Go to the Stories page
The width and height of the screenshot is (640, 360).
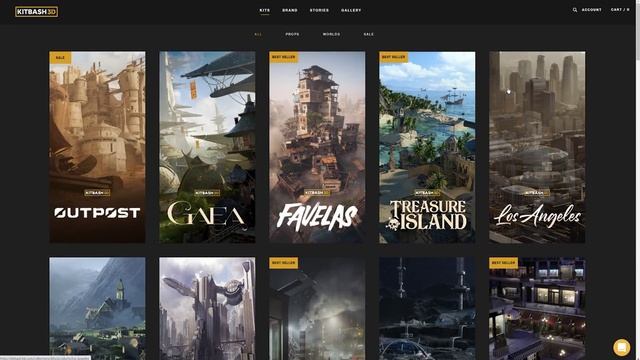319,10
